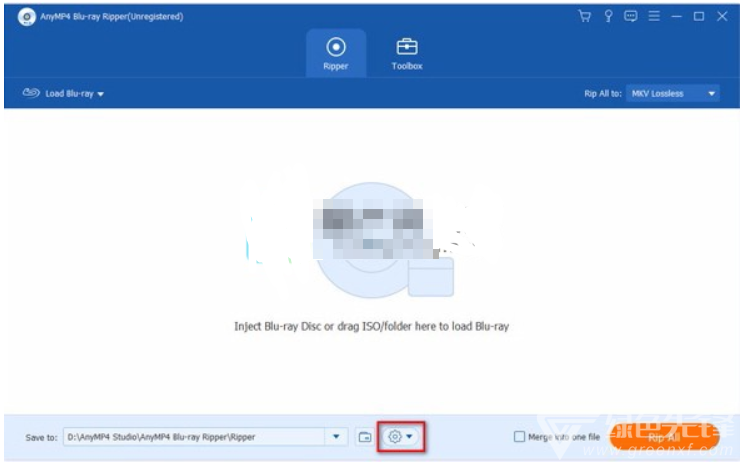Screen dimensions: 744x464
Task: Close the Blu-ray Ripper window
Action: point(722,17)
